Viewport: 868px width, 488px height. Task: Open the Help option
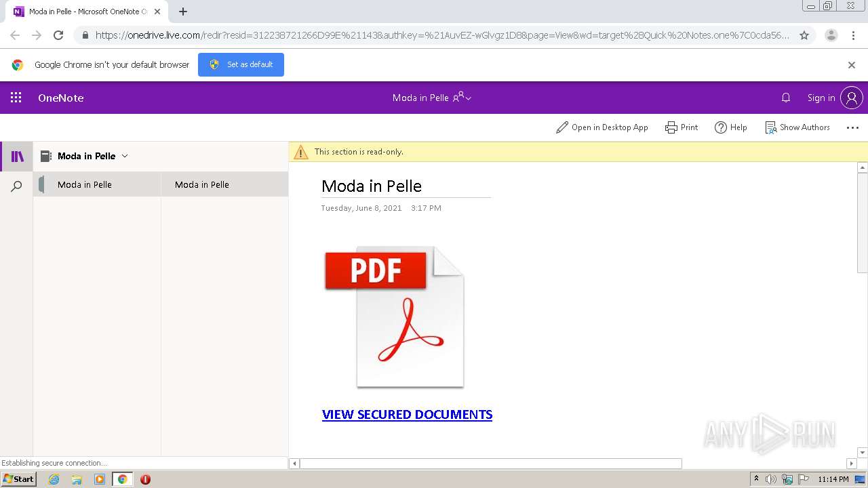[731, 127]
